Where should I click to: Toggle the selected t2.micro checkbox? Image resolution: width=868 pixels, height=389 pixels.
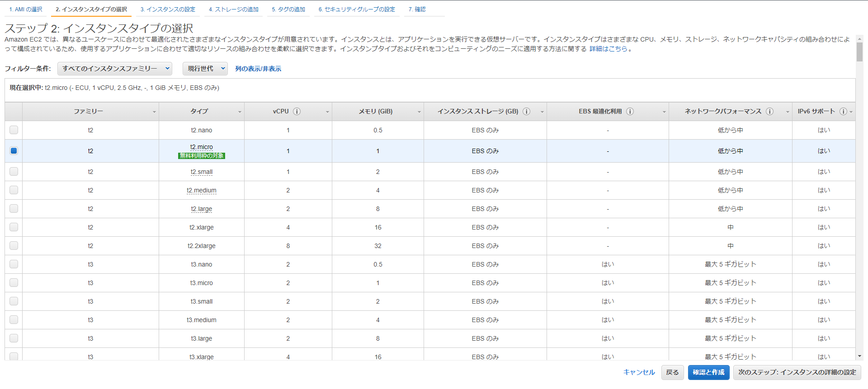pos(14,151)
